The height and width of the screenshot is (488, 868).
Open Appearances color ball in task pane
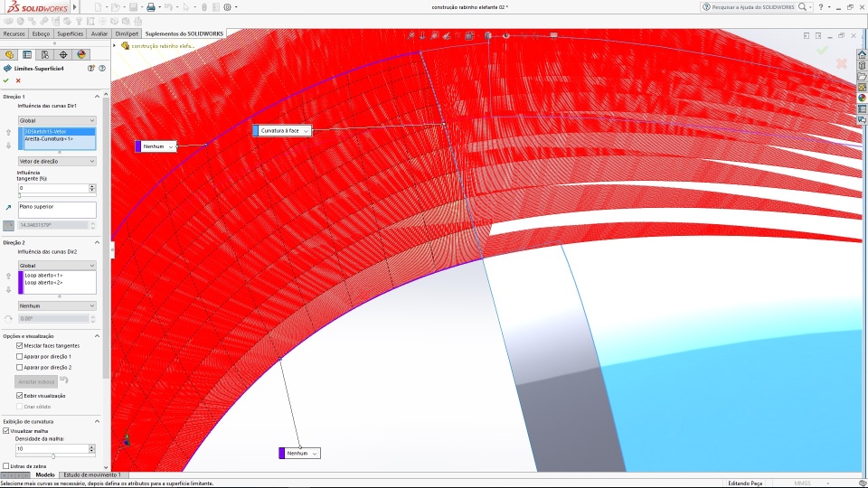[862, 98]
